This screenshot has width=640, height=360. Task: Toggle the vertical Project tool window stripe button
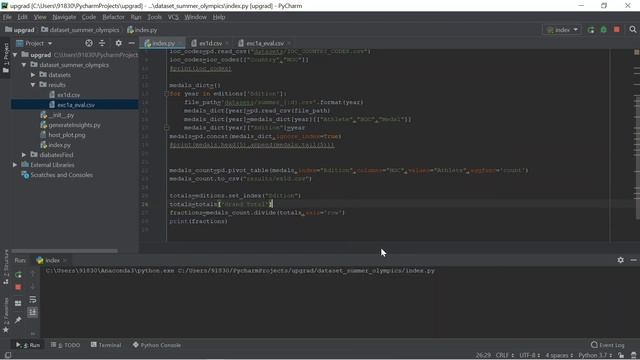click(x=6, y=57)
